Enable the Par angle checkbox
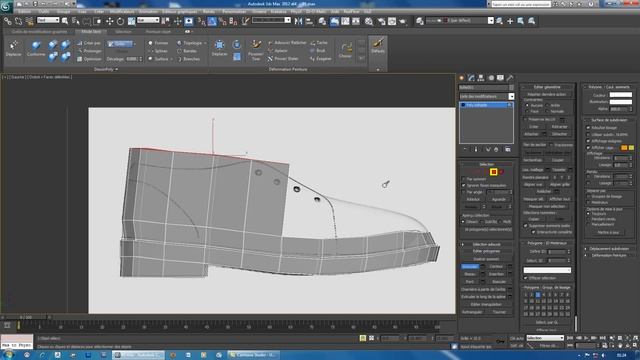Screen dimensions: 640x360 [x=464, y=192]
